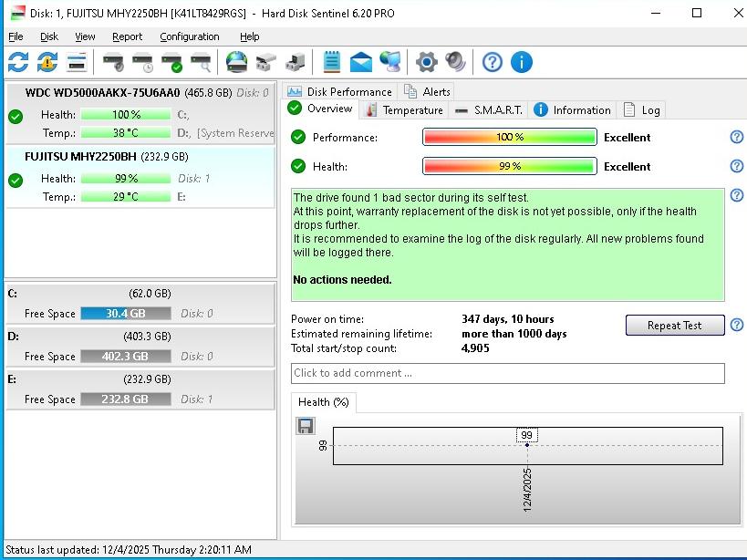Save the health graph with floppy icon
747x560 pixels.
306,426
